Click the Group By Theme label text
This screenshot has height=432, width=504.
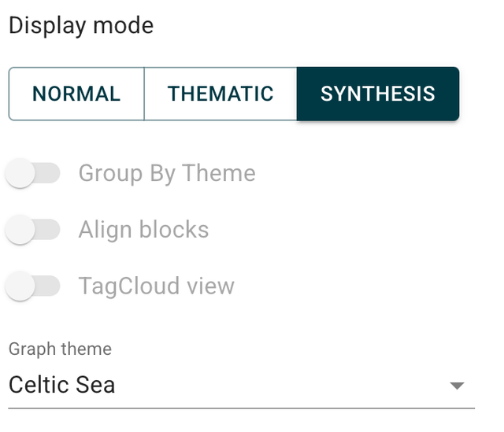167,173
